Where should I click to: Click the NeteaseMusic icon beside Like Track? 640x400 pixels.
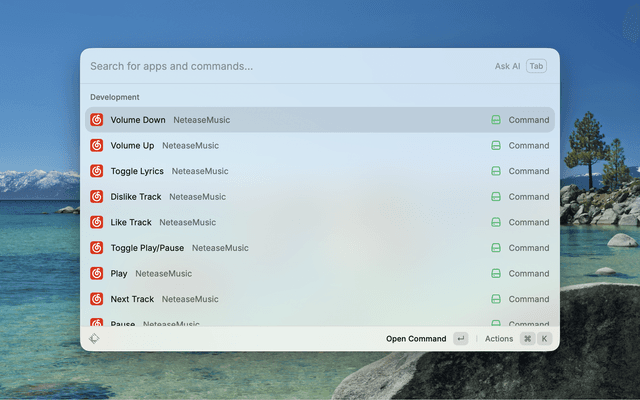97,222
